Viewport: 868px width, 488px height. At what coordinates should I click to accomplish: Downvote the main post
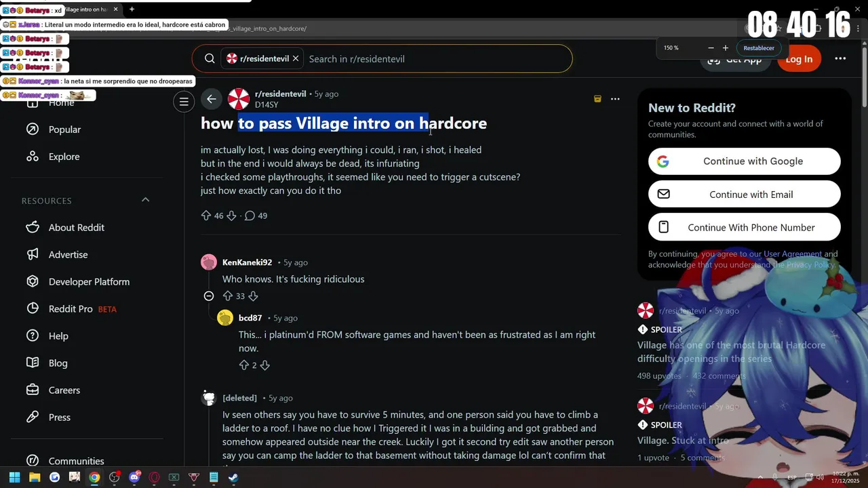click(x=231, y=216)
